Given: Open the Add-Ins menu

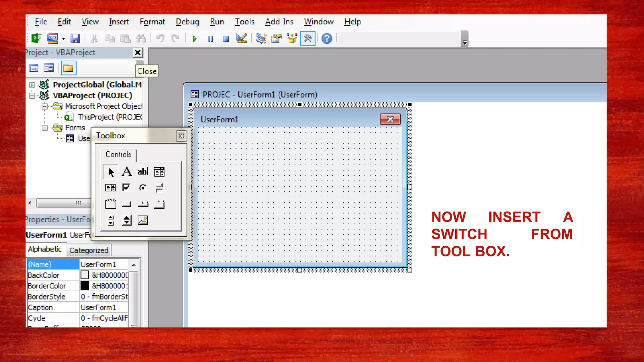Looking at the screenshot, I should point(279,22).
